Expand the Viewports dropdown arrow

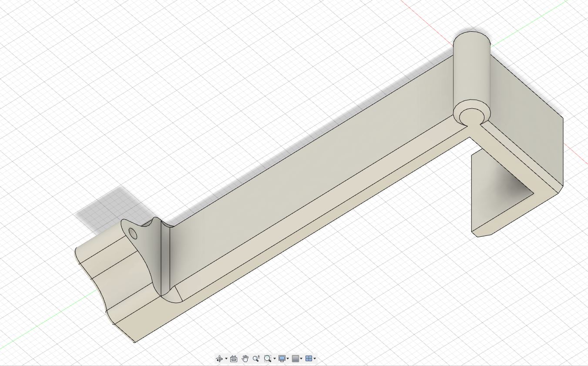pyautogui.click(x=313, y=358)
